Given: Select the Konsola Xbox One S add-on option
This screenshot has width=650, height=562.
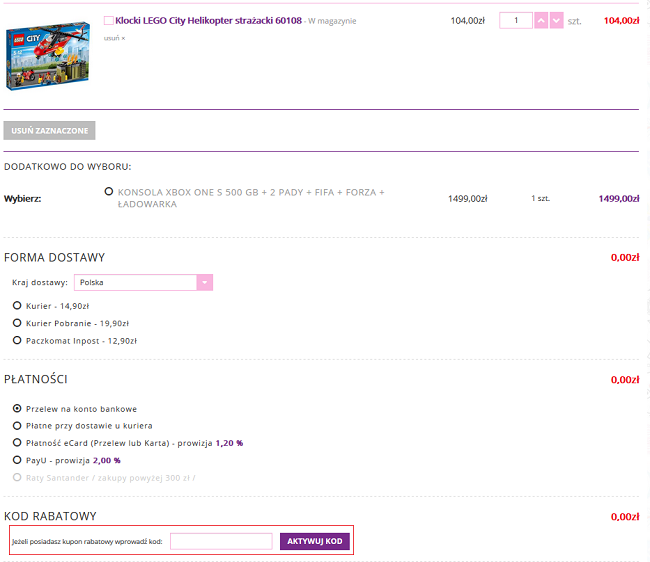Looking at the screenshot, I should pyautogui.click(x=108, y=192).
